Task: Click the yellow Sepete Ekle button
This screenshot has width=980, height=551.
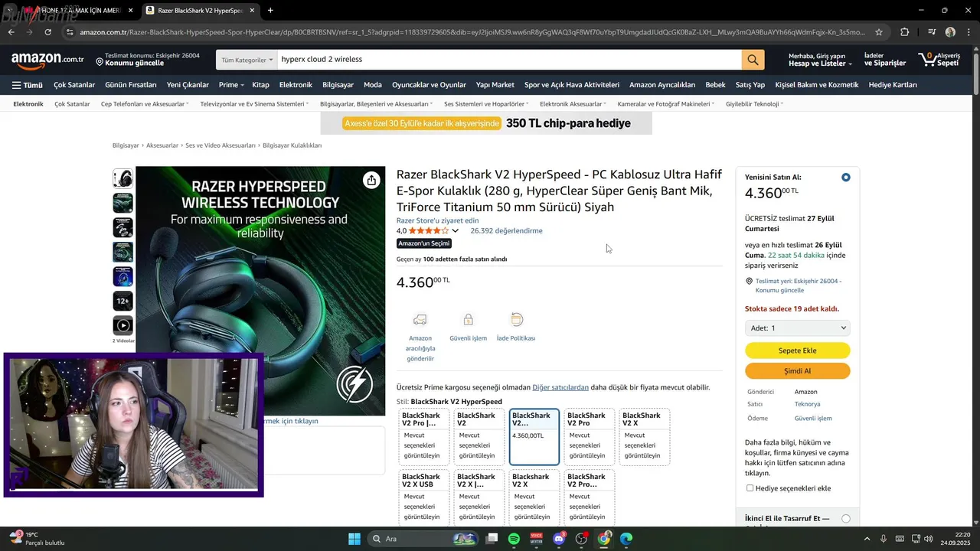Action: tap(797, 350)
